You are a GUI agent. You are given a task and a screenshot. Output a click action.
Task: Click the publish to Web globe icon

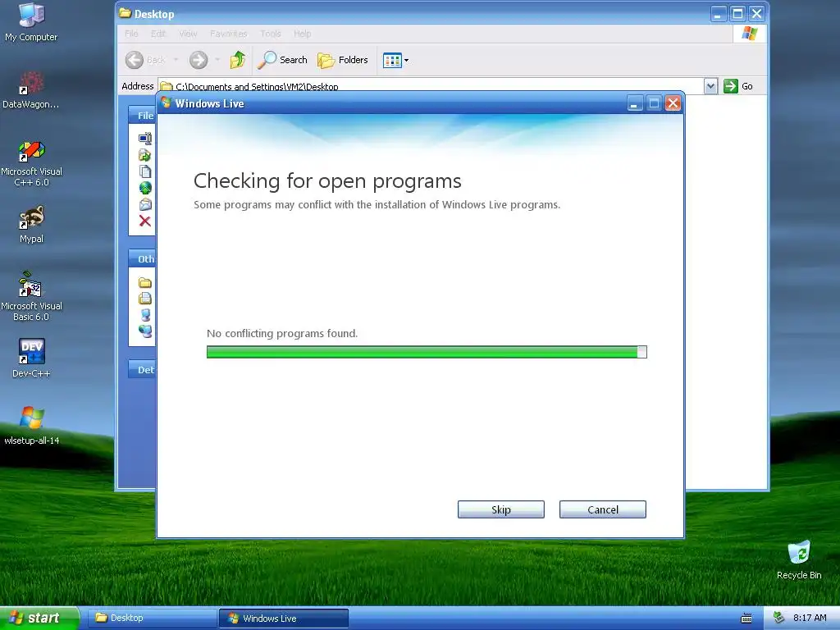point(145,188)
